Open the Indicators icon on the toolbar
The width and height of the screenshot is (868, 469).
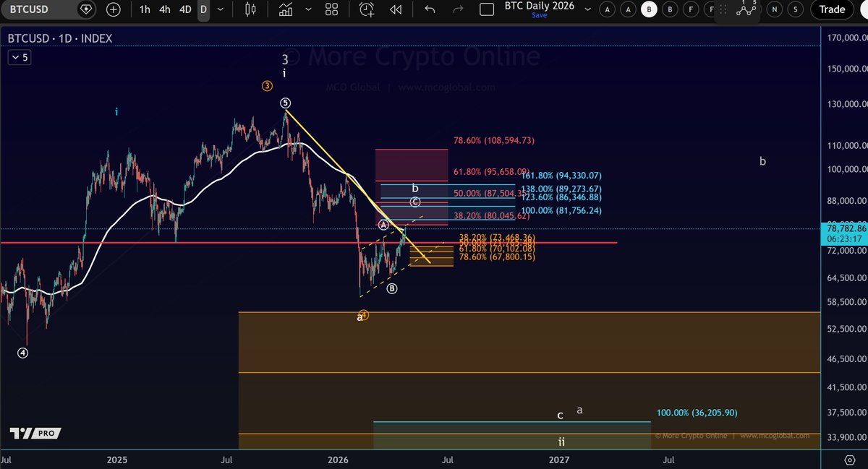click(x=286, y=9)
